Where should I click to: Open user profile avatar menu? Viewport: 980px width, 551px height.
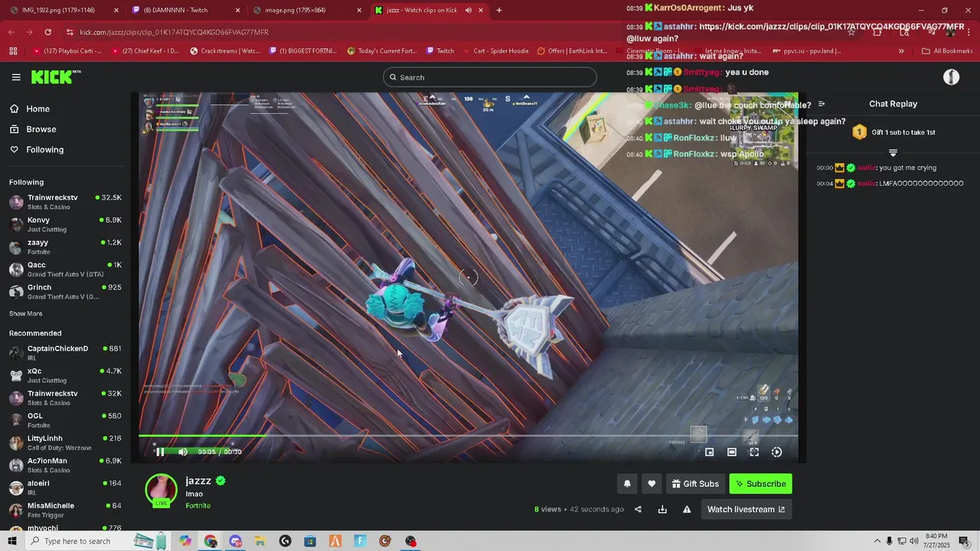[x=951, y=77]
